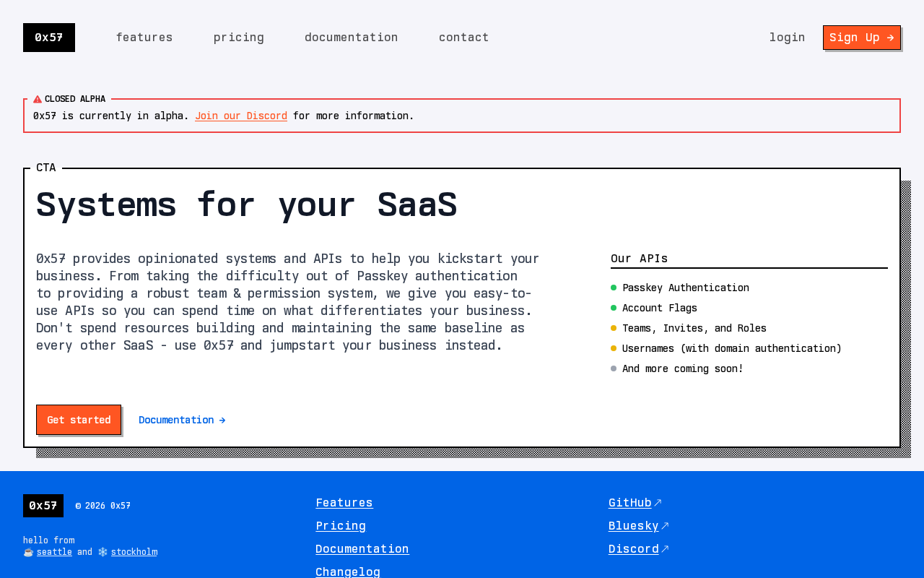924x578 pixels.
Task: Click the closed alpha warning triangle icon
Action: [x=38, y=99]
